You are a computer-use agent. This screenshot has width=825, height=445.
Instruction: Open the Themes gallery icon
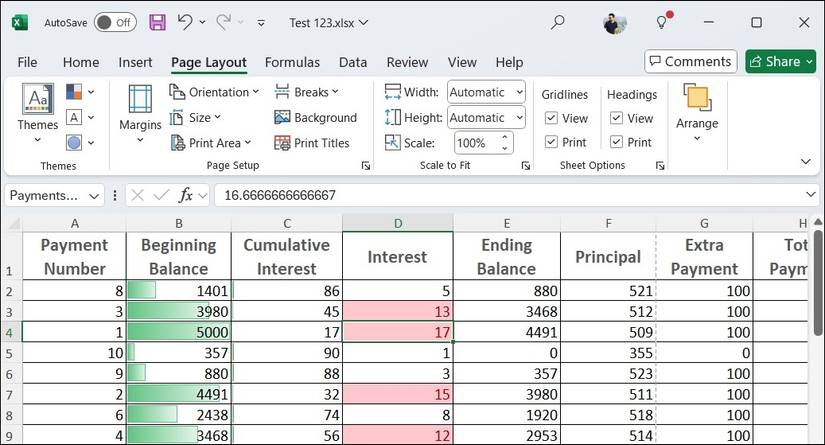pos(37,98)
